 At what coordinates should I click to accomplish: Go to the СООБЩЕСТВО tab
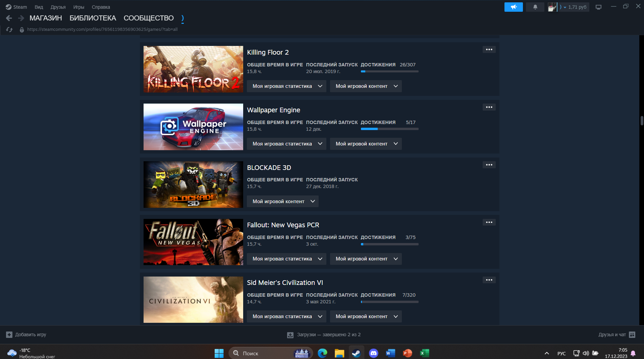pyautogui.click(x=149, y=18)
